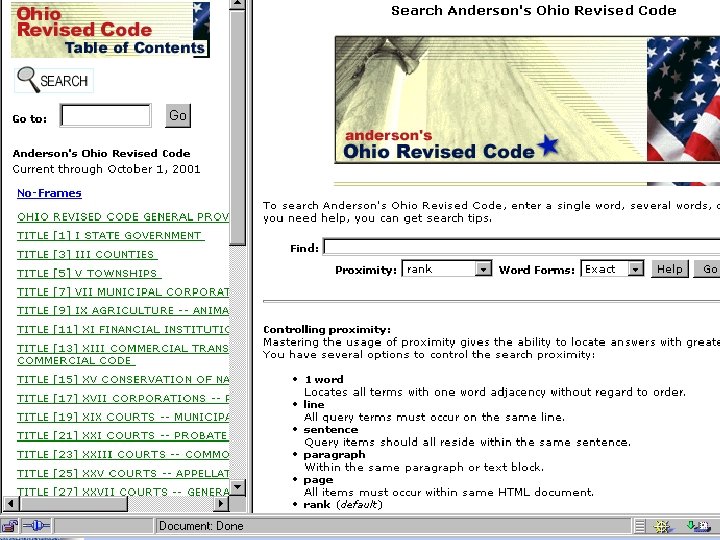Click the 'page' proximity option text
Screen dimensions: 720x540
[x=318, y=480]
